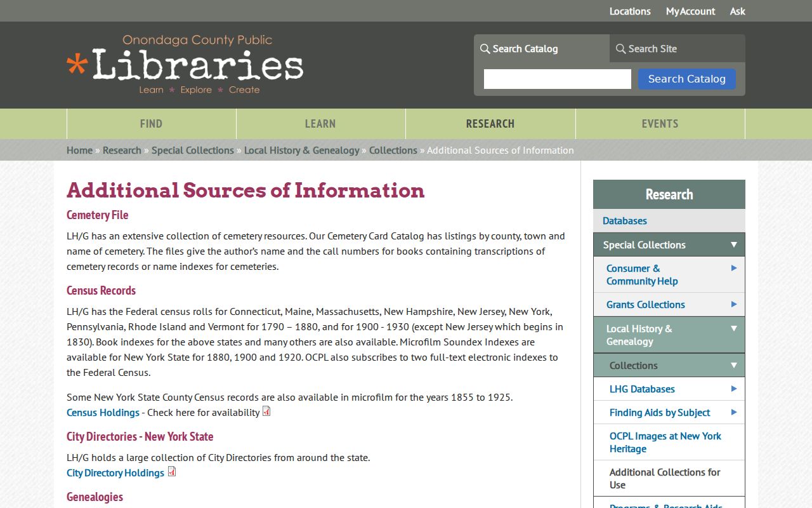Click the Genealogies heading

click(95, 497)
